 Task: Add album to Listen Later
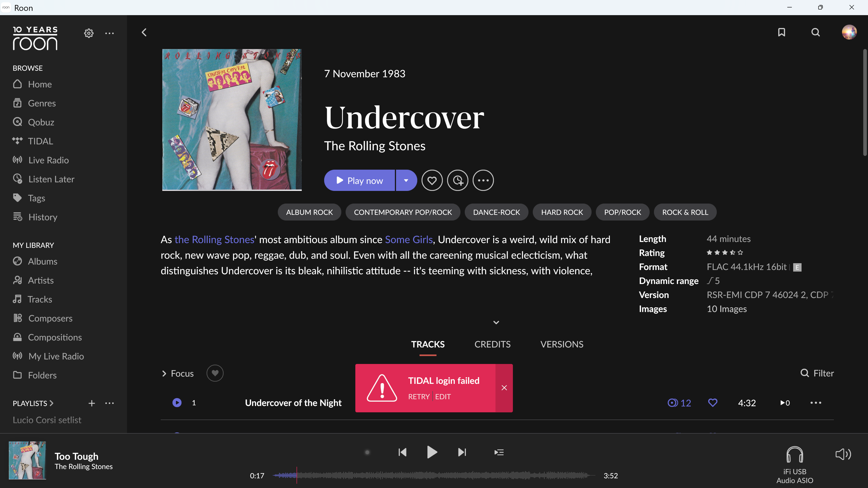(x=458, y=181)
